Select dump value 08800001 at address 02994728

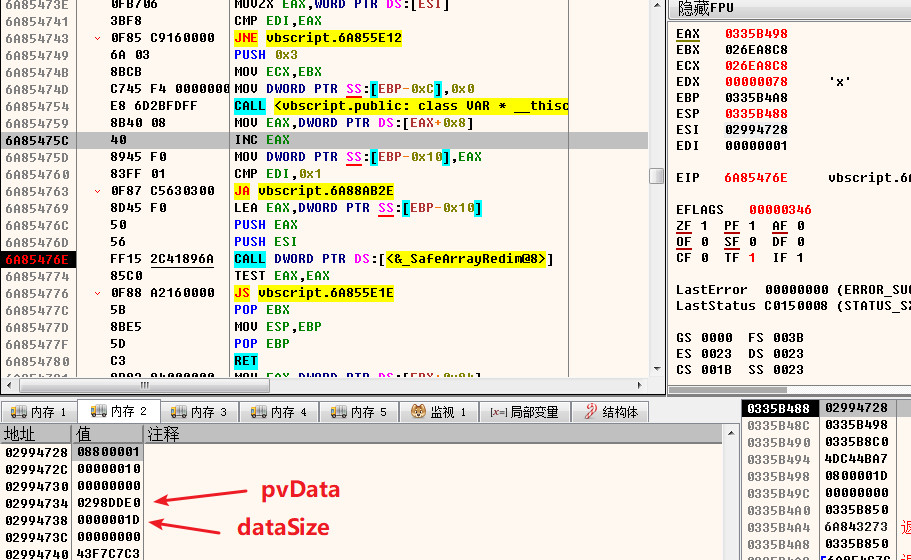[x=108, y=452]
